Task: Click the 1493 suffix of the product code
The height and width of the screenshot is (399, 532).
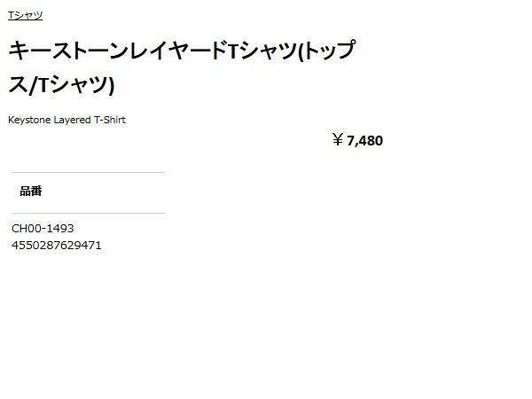Action: click(x=60, y=229)
